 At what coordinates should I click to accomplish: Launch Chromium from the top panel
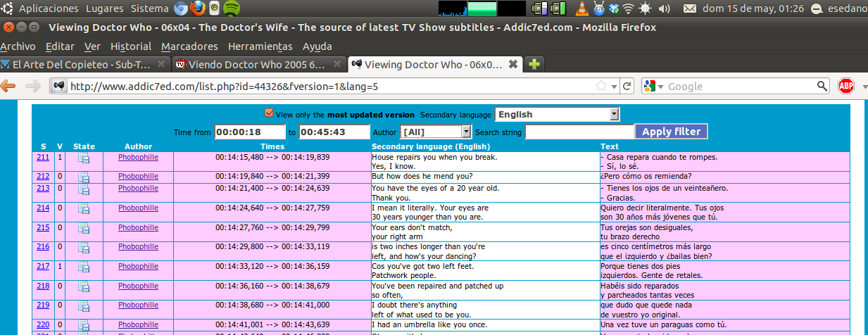(x=181, y=8)
